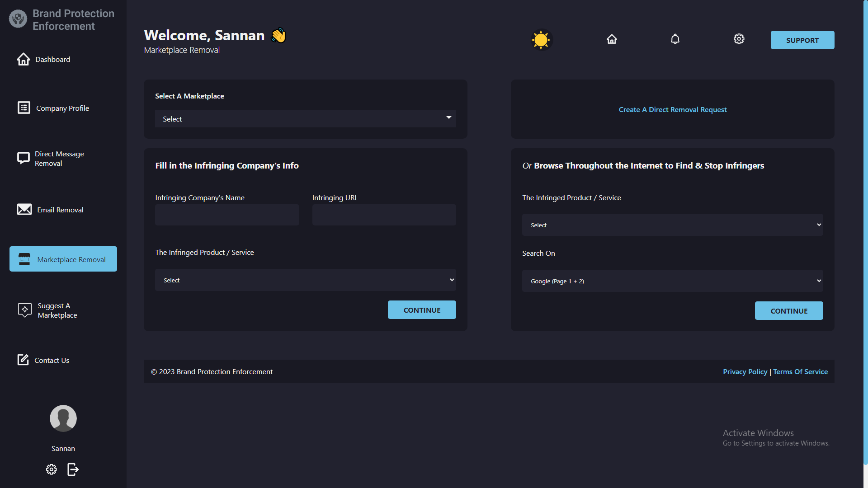Open Suggest A Marketplace
The width and height of the screenshot is (868, 488).
[x=57, y=310]
